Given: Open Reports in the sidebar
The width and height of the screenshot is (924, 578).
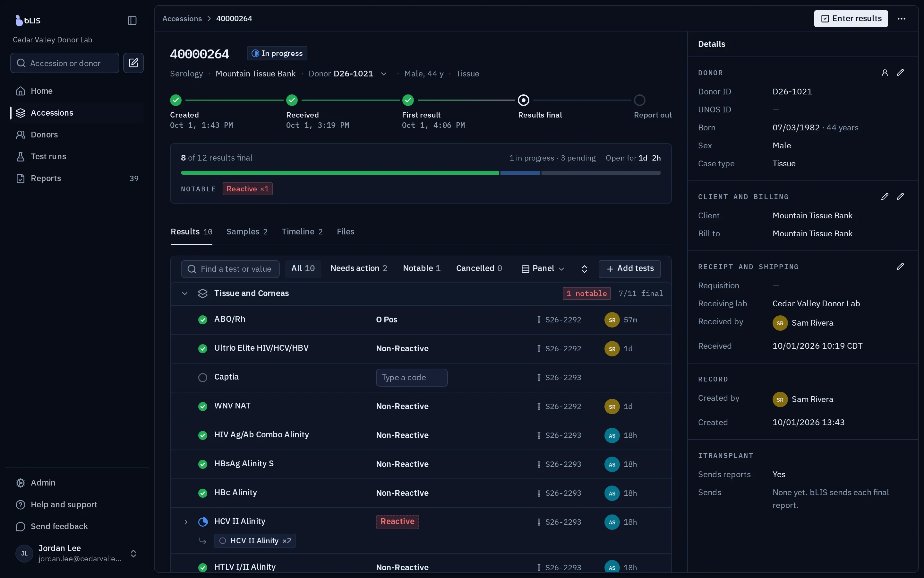Looking at the screenshot, I should tap(77, 178).
